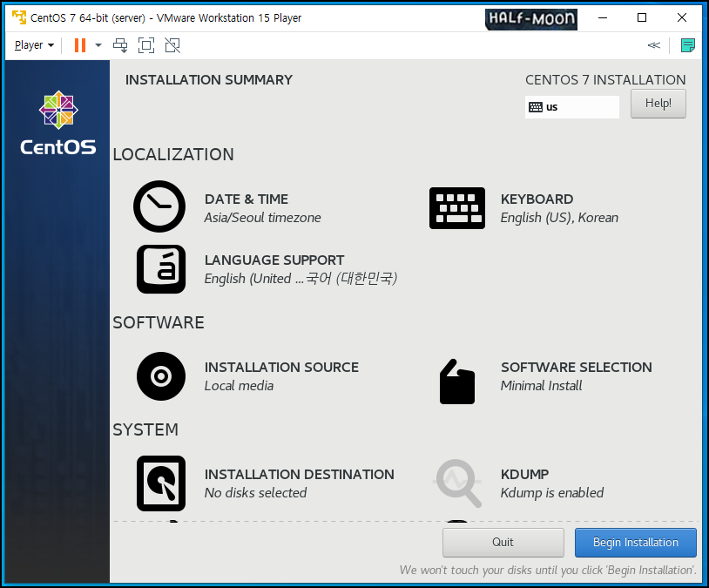The height and width of the screenshot is (588, 709).
Task: Click SOFTWARE SELECTION heading
Action: coord(577,368)
